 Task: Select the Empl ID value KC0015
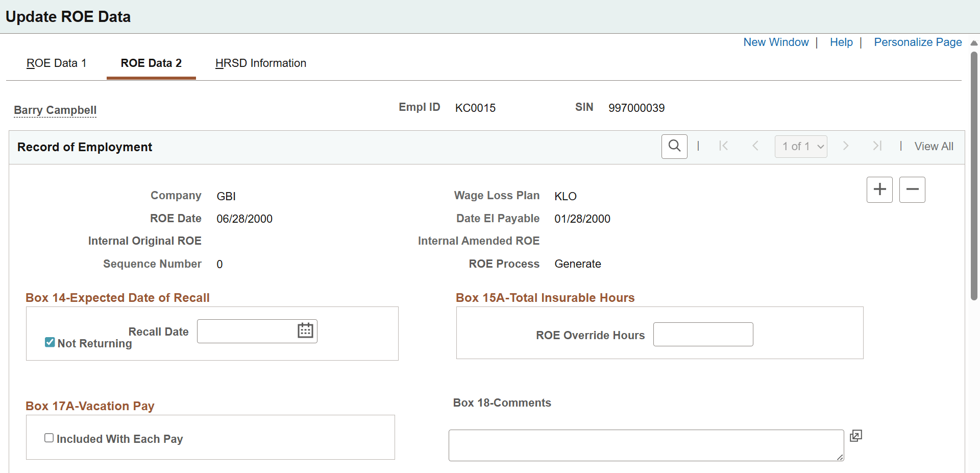click(475, 108)
